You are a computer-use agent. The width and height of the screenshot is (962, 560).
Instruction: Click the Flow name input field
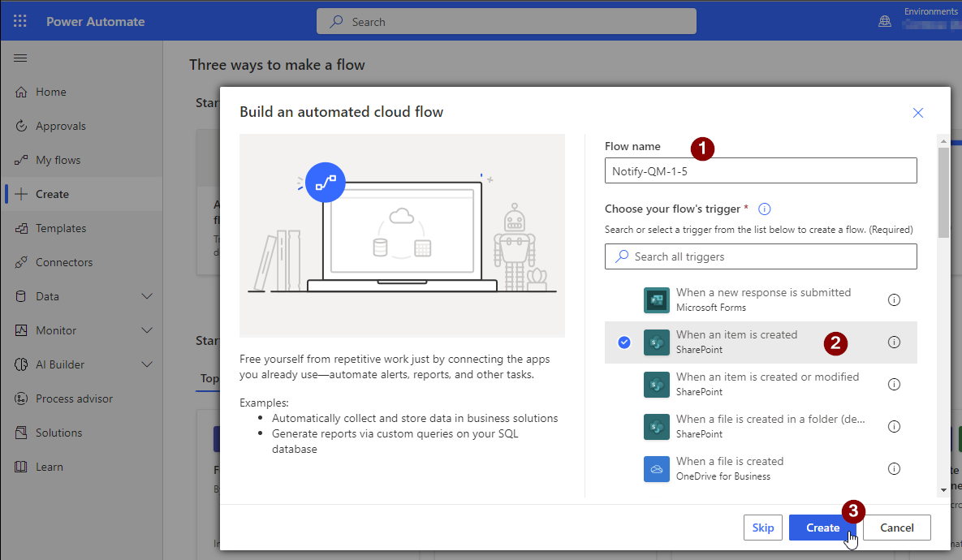pos(761,170)
